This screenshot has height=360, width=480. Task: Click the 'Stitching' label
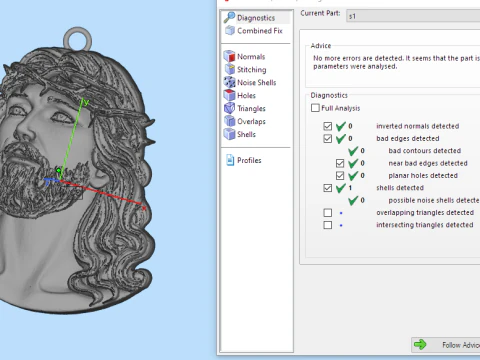click(252, 69)
